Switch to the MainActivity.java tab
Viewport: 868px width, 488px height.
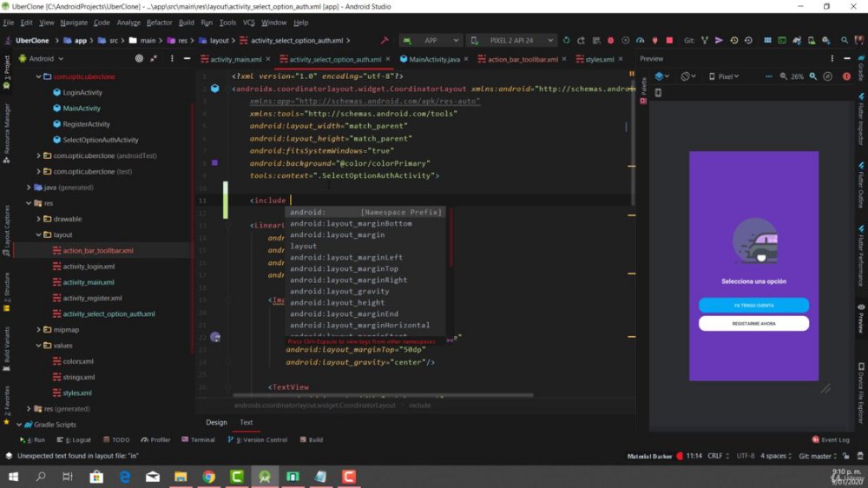tap(434, 59)
